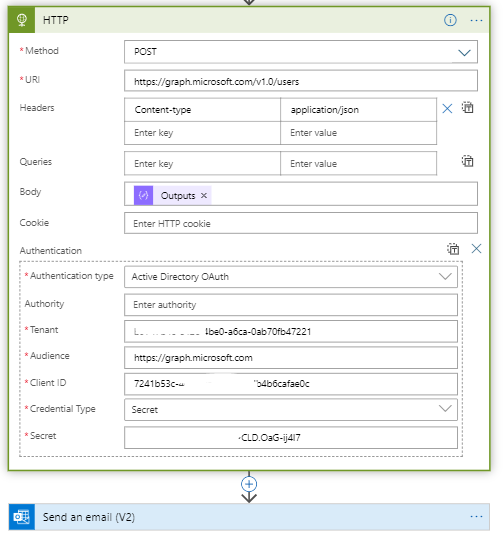Image resolution: width=503 pixels, height=545 pixels.
Task: Click the Enter HTTP cookie field
Action: pyautogui.click(x=301, y=223)
